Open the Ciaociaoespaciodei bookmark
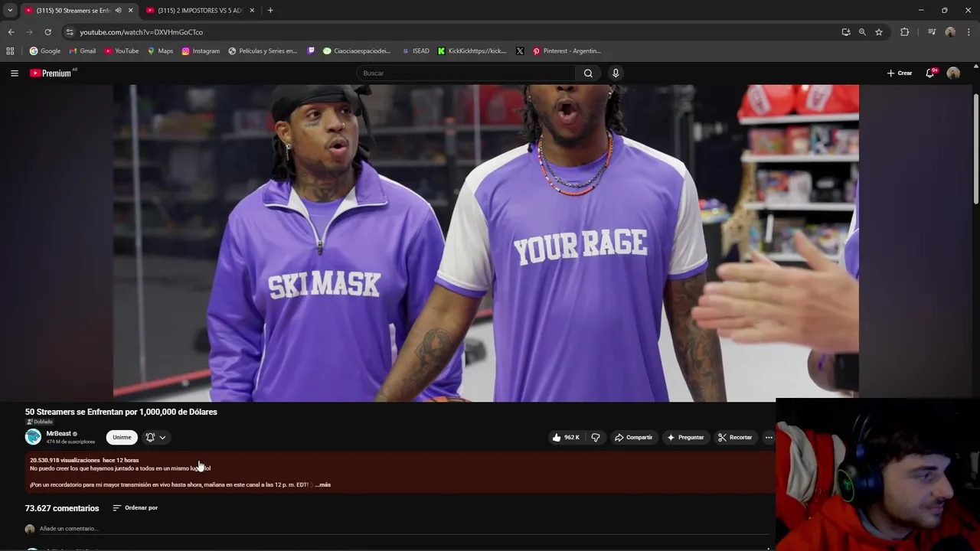This screenshot has height=551, width=980. [x=357, y=51]
